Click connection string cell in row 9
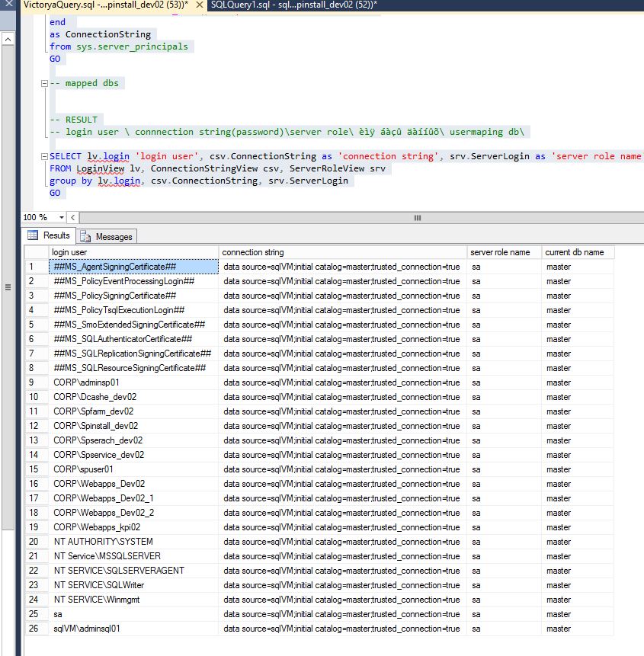The height and width of the screenshot is (656, 644). point(342,382)
